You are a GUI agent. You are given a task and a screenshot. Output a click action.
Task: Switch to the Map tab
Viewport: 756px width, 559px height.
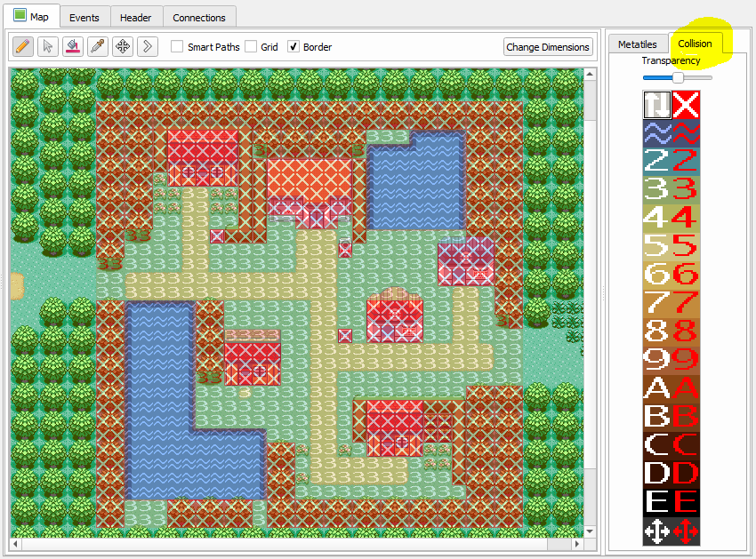coord(32,16)
